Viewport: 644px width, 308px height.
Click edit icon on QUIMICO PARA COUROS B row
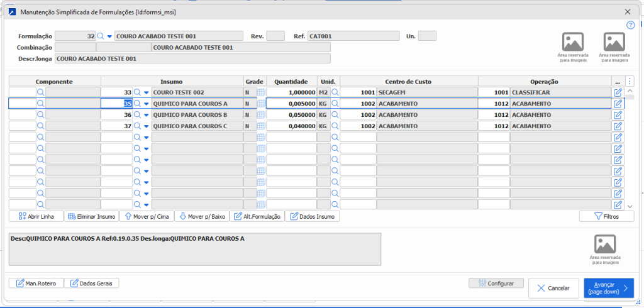[618, 115]
